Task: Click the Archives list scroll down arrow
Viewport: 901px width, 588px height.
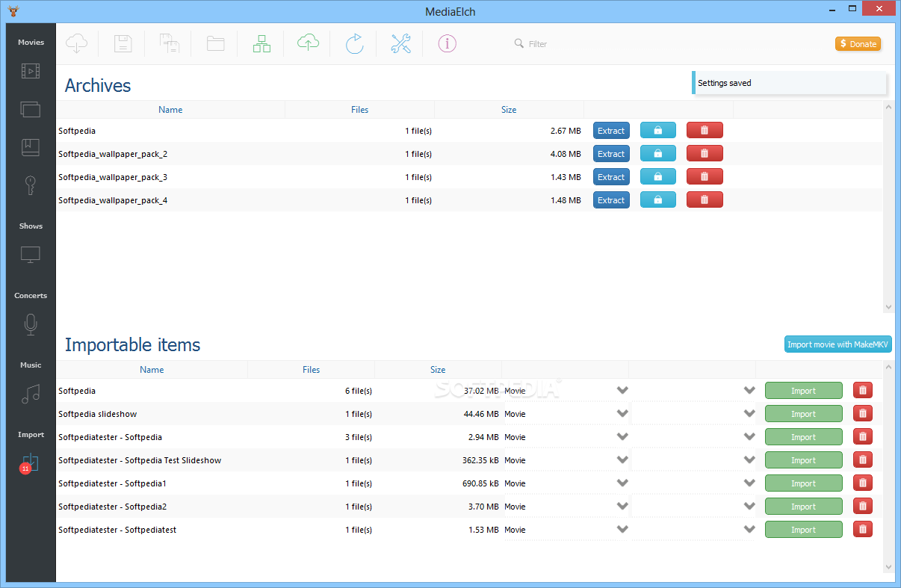Action: pyautogui.click(x=888, y=307)
